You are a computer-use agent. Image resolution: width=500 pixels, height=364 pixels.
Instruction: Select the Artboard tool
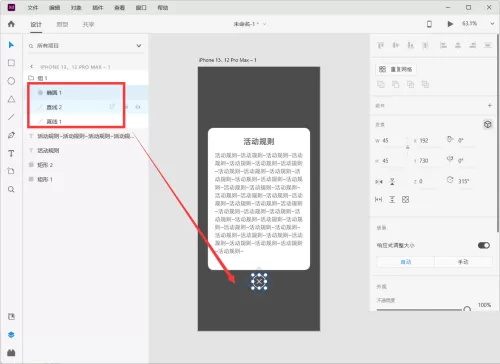point(11,171)
